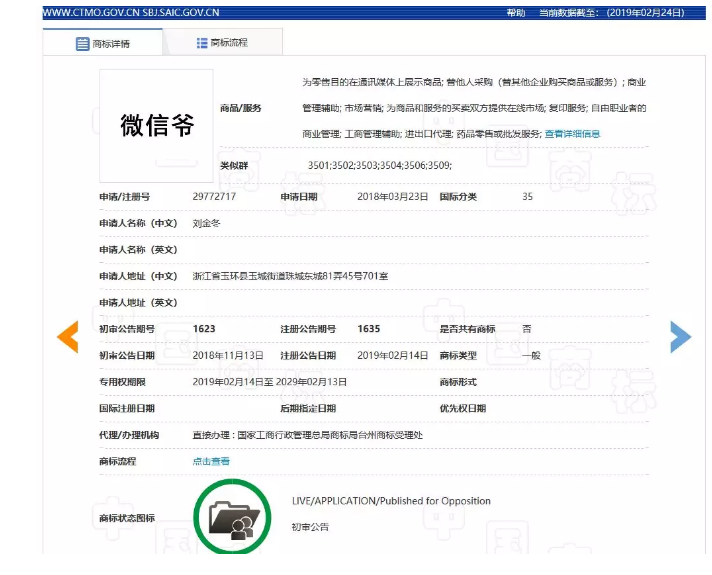This screenshot has width=712, height=575.
Task: Select agency text 直接办理 国家工商行政管理总局
Action: coord(307,435)
